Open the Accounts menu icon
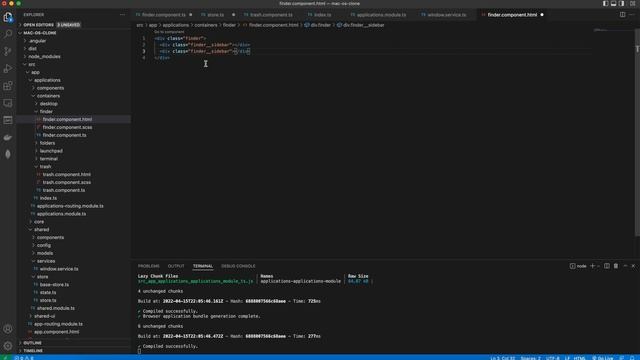640x360 pixels. coord(8,329)
